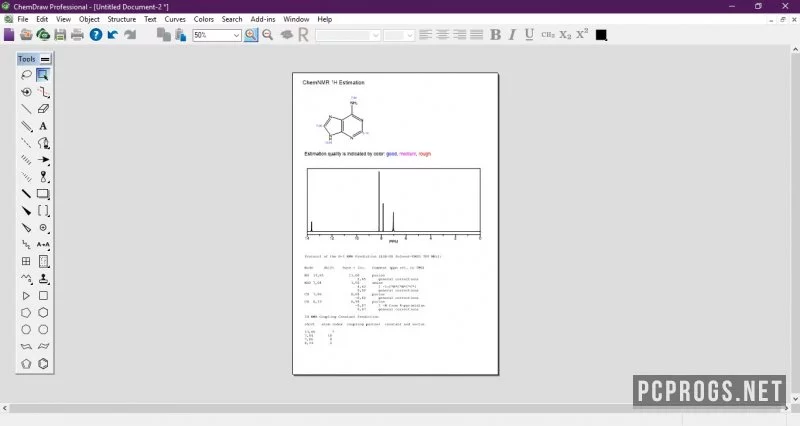Screen dimensions: 800x426
Task: Open a file from disk
Action: click(x=26, y=35)
